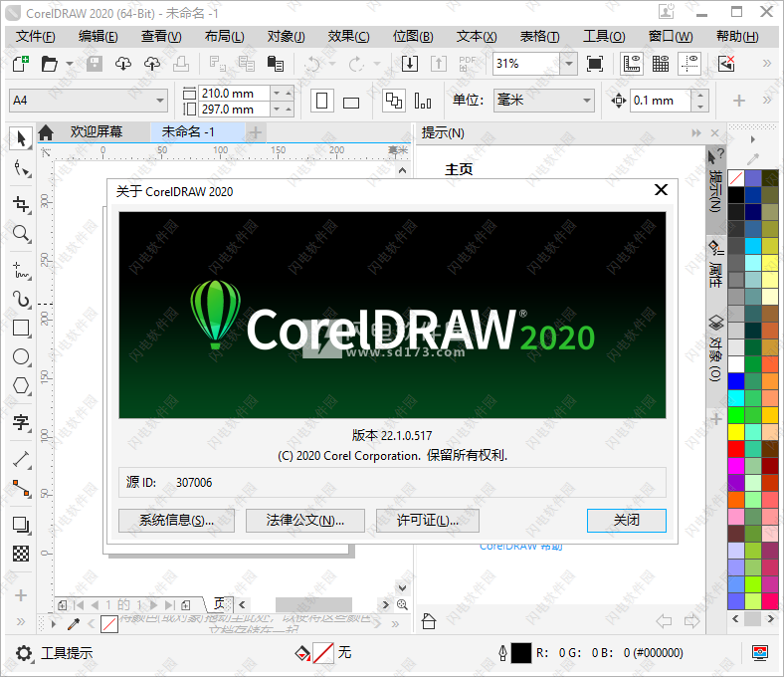Screen dimensions: 784x677
Task: Activate the Zoom magnifier tool
Action: (21, 234)
